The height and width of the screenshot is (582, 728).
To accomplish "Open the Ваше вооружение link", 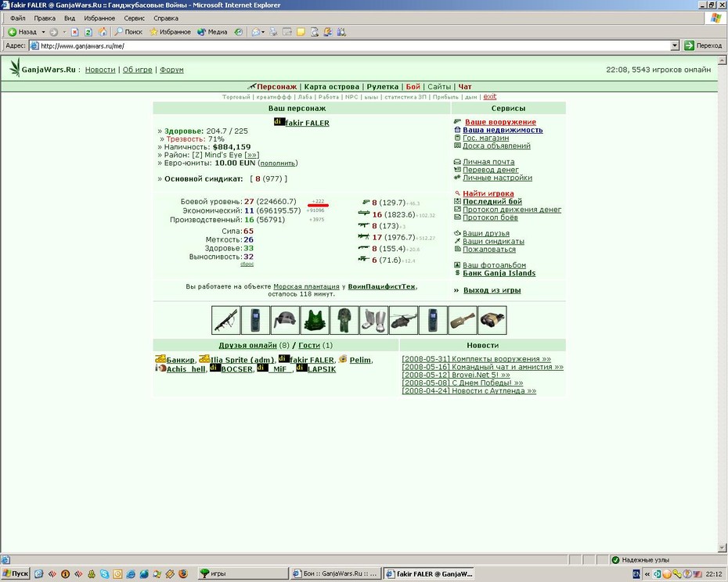I will [500, 122].
